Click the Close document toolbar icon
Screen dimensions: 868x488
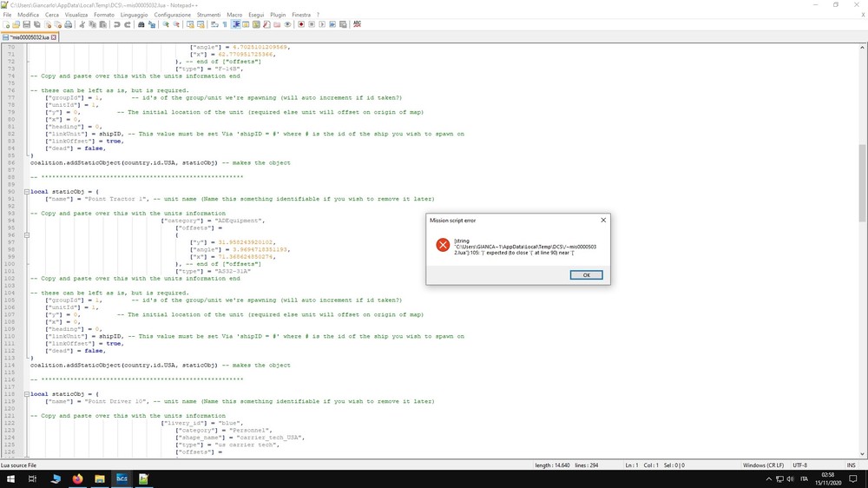point(48,24)
